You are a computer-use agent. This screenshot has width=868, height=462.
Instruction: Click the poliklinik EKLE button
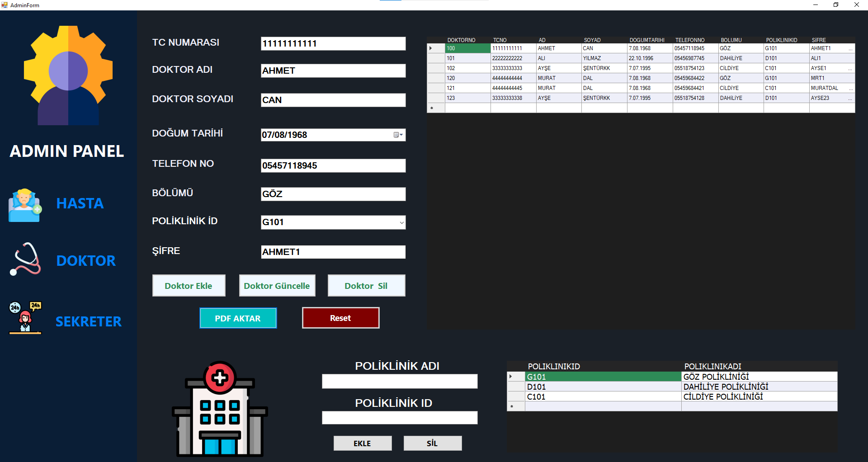coord(362,443)
